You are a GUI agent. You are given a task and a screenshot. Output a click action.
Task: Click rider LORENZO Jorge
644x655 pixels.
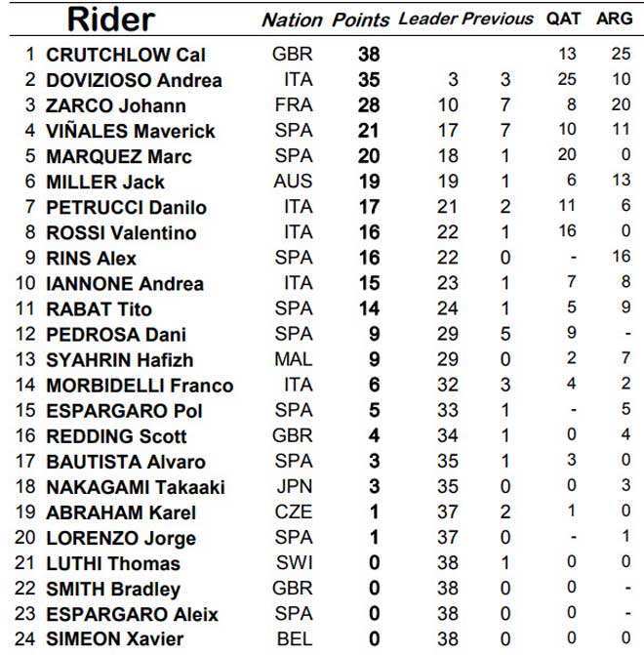pyautogui.click(x=120, y=538)
